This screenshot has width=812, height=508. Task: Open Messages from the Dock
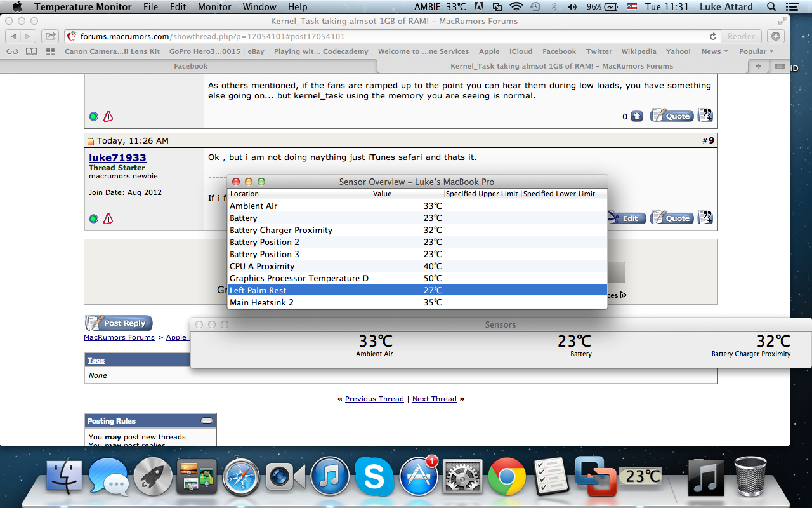108,477
